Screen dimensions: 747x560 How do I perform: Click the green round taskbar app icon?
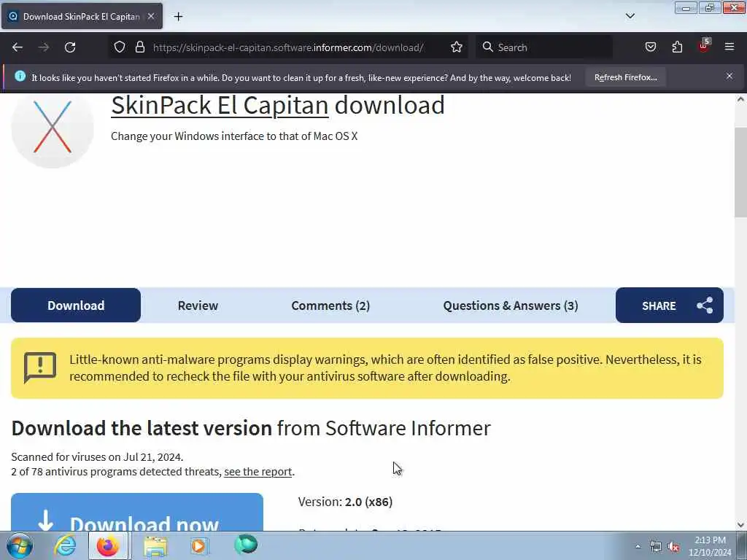(246, 545)
